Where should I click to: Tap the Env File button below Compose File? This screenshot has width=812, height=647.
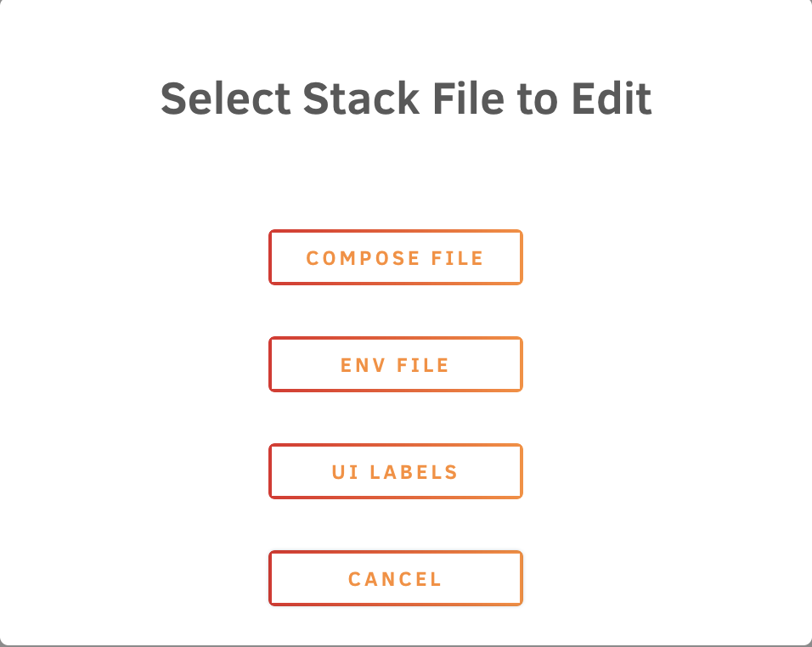pyautogui.click(x=395, y=364)
